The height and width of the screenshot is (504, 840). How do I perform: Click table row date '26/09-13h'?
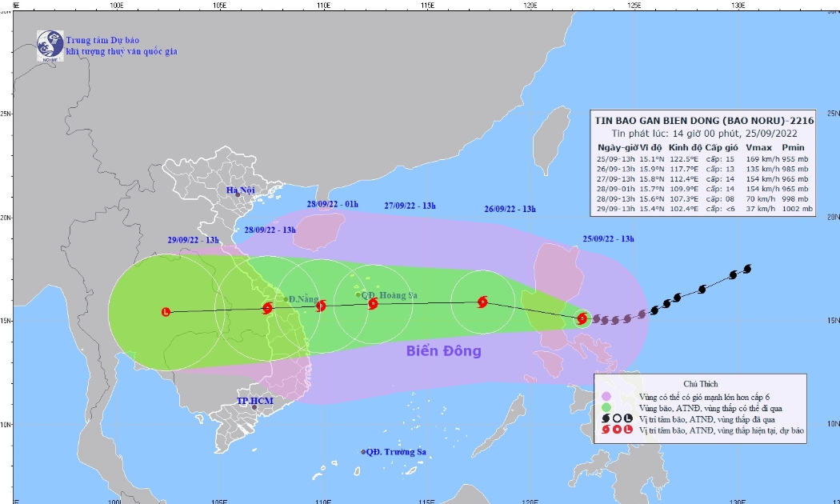615,169
